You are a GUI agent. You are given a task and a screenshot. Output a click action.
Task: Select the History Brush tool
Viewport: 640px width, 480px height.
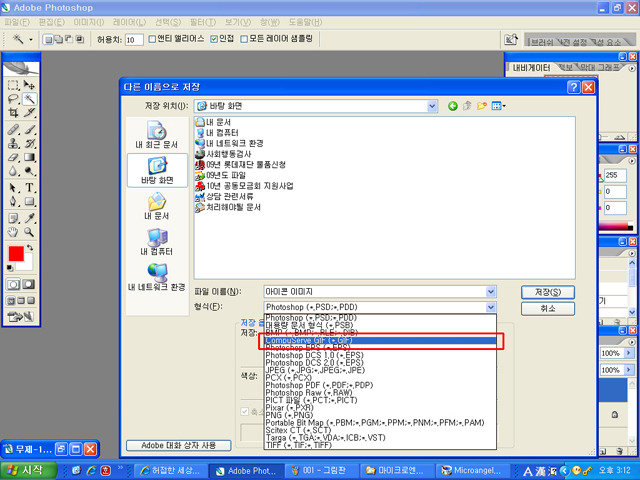[x=29, y=144]
